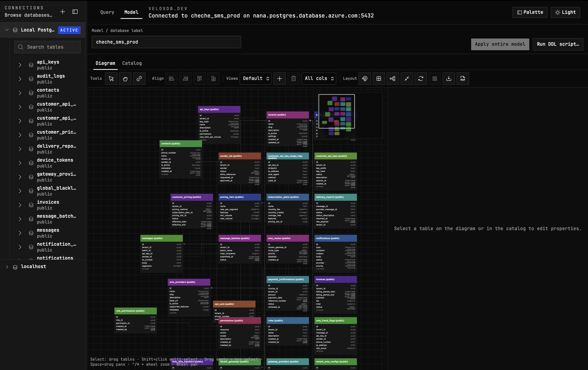Add a new connection with plus icon

click(x=62, y=12)
